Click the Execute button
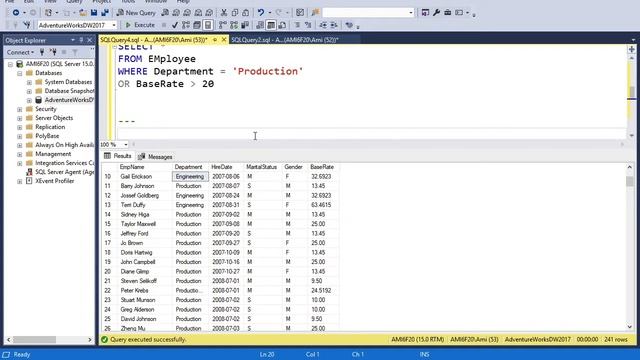The height and width of the screenshot is (360, 640). click(x=140, y=25)
